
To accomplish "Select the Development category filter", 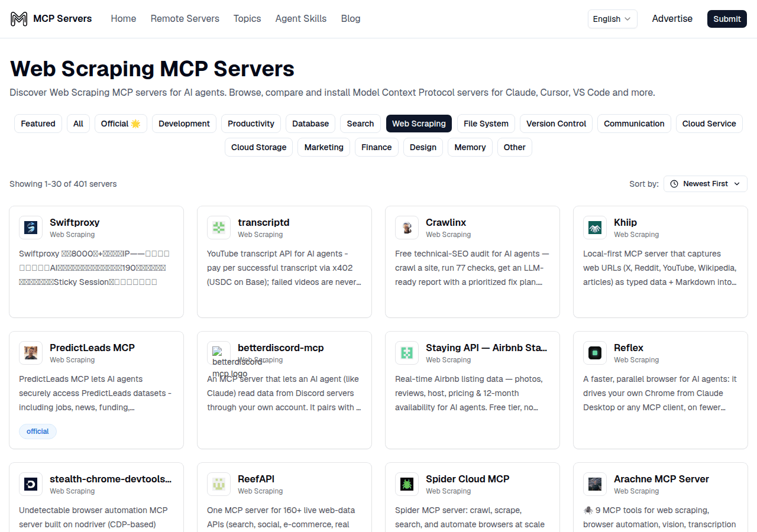I will (184, 124).
